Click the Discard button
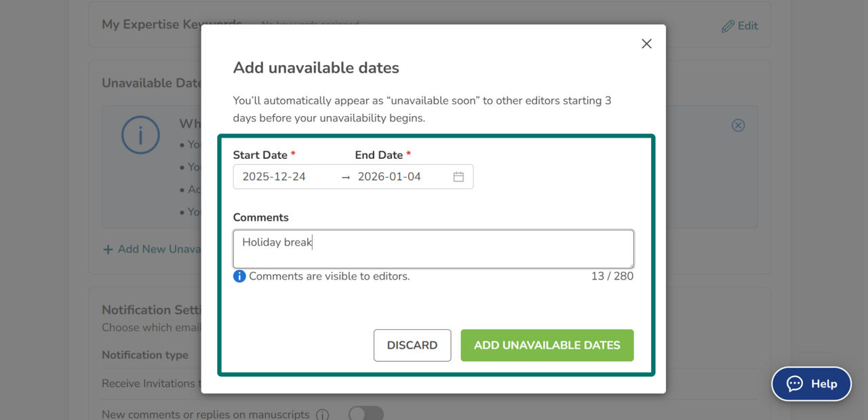 pyautogui.click(x=412, y=345)
